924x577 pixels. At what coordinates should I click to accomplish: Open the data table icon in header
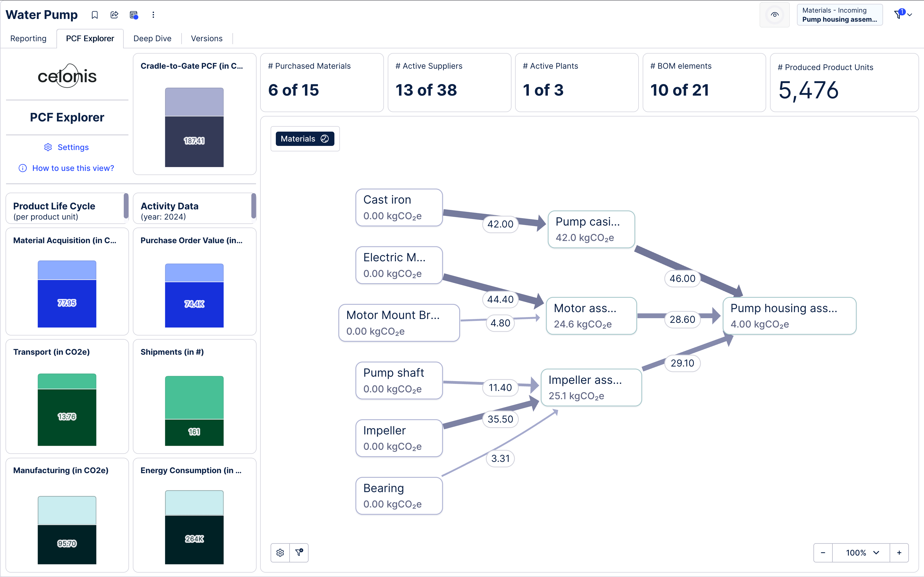(134, 15)
